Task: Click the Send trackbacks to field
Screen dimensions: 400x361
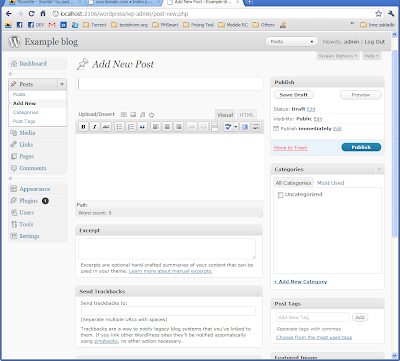Action: [168, 311]
